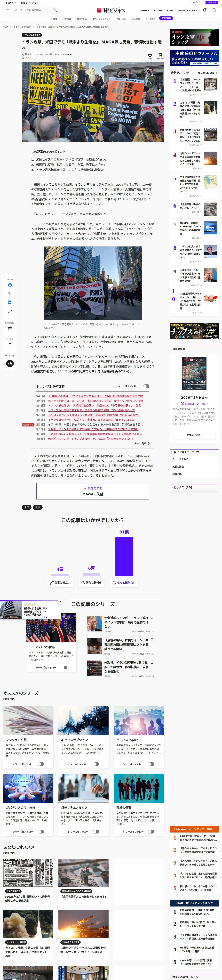
Task: Open the HOME navigation tab
Action: [x=54, y=19]
